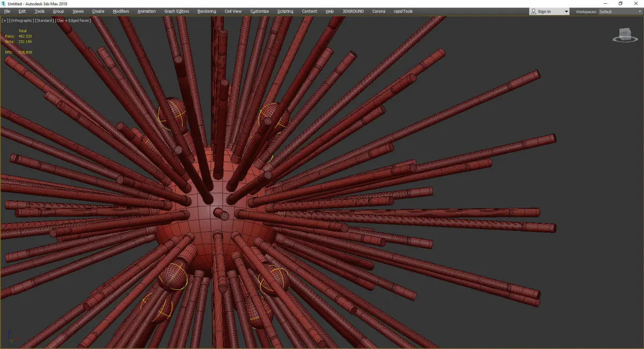Open the Edit menu
The image size is (644, 349).
coord(22,11)
